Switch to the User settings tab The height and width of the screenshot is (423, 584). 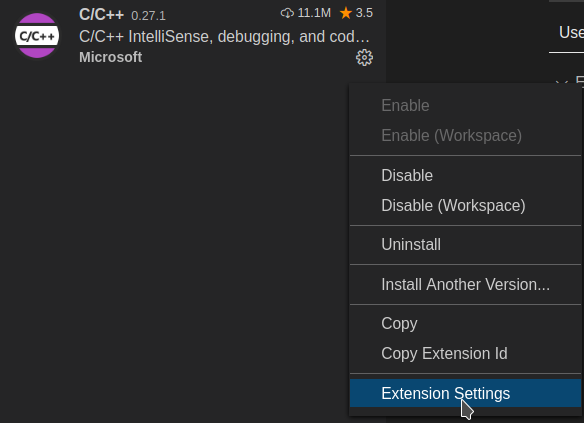571,33
